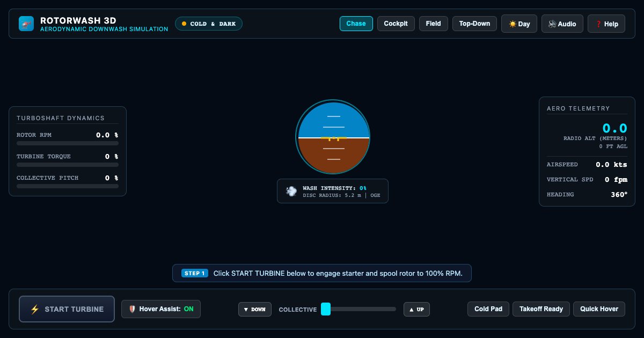Click the STEP 1 tag in instruction banner

point(195,273)
